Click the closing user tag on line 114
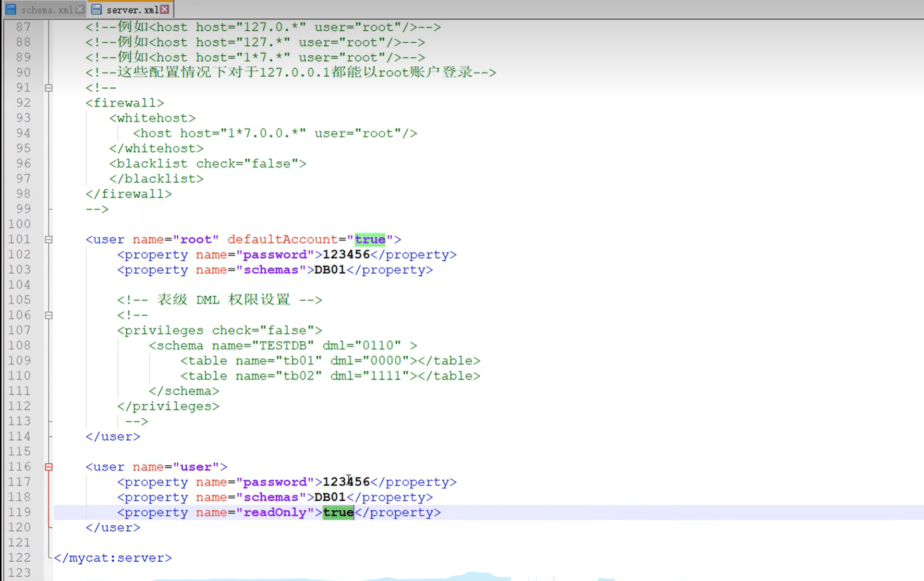Screen dimensions: 924x581 click(x=113, y=437)
